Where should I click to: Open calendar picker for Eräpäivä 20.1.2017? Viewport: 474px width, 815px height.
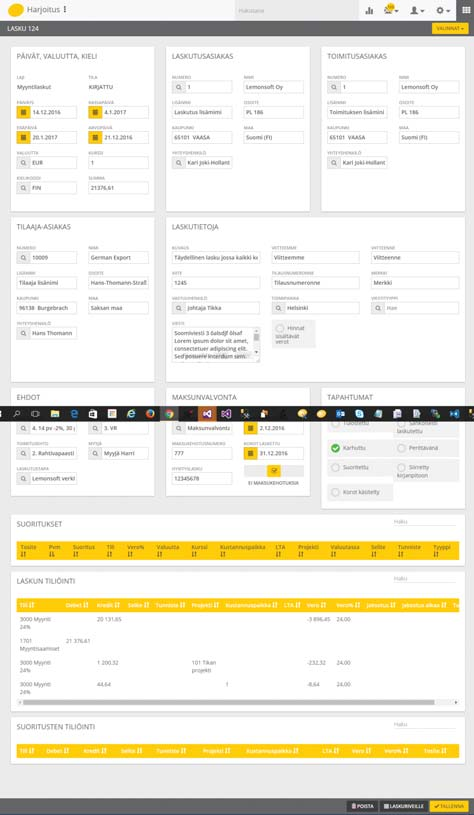[23, 137]
